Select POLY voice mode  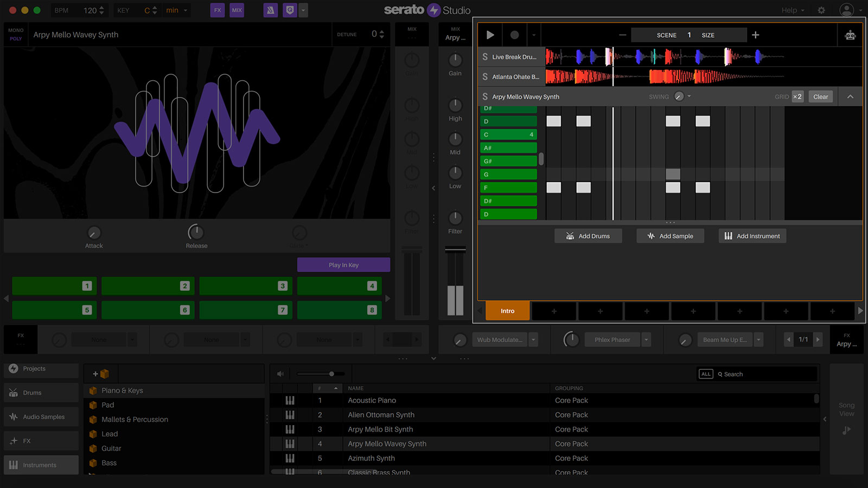click(x=16, y=38)
